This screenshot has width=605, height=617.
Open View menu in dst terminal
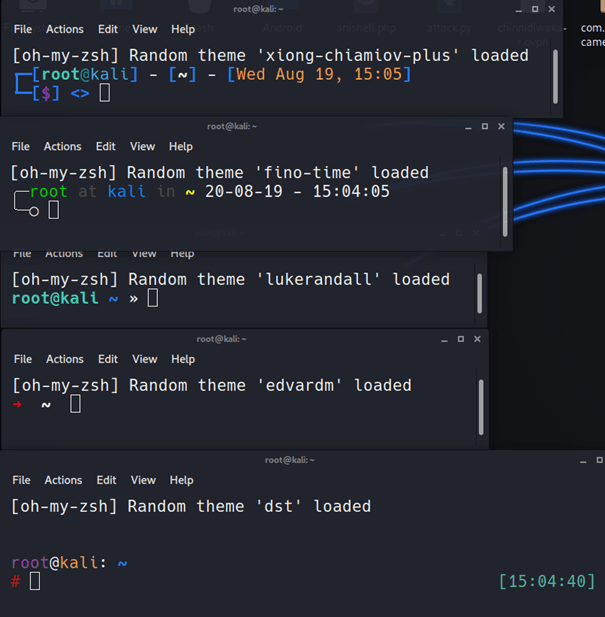(143, 480)
